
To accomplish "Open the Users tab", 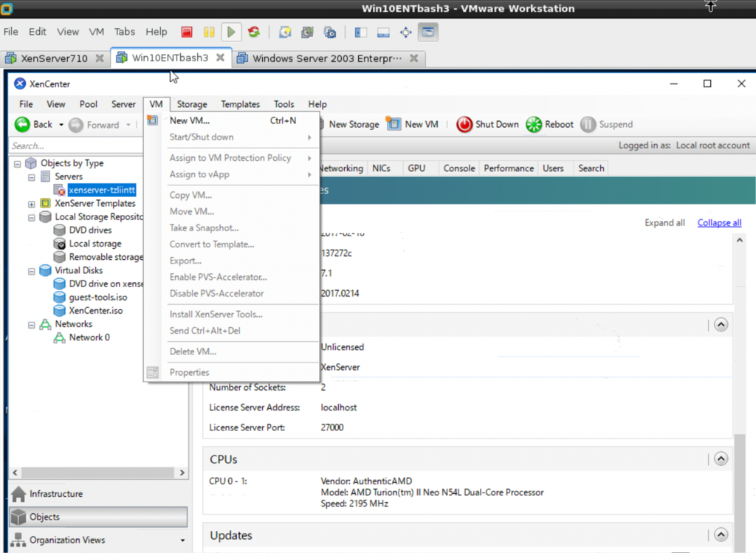I will pyautogui.click(x=553, y=168).
